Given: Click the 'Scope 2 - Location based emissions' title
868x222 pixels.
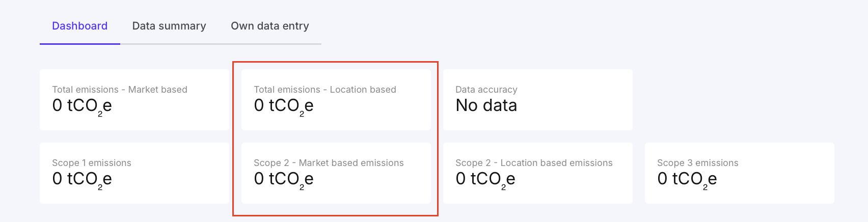Looking at the screenshot, I should point(534,163).
